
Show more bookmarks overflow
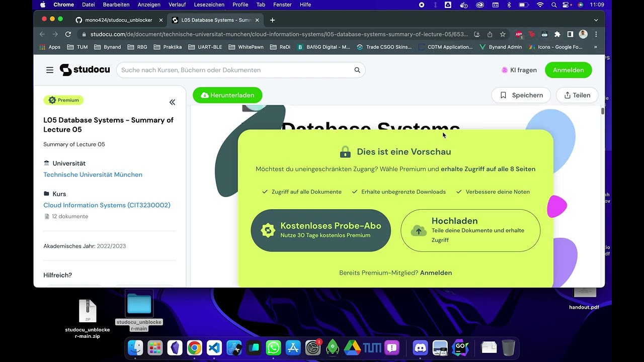[x=596, y=47]
